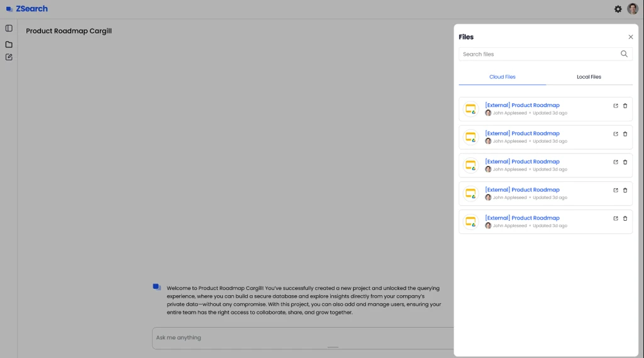Viewport: 644px width, 358px height.
Task: Select the Cloud Files tab
Action: [x=502, y=77]
